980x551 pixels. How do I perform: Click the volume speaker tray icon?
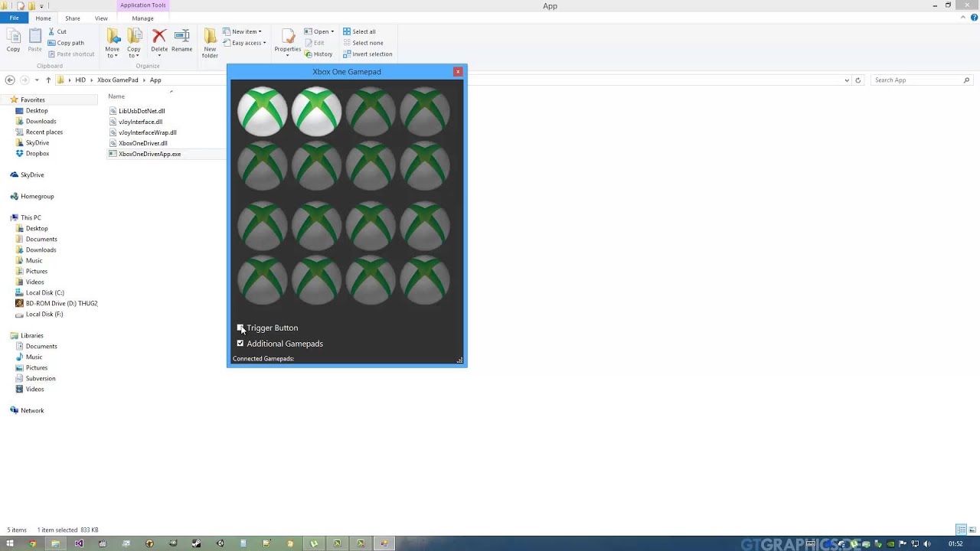point(927,543)
